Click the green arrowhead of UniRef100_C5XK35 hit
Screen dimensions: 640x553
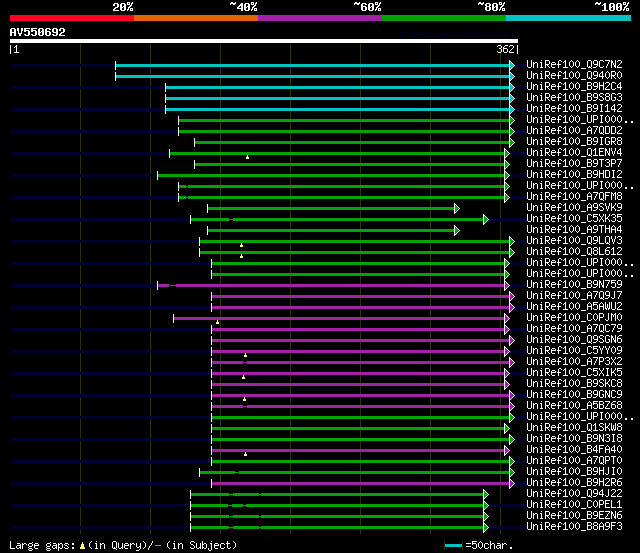(486, 220)
